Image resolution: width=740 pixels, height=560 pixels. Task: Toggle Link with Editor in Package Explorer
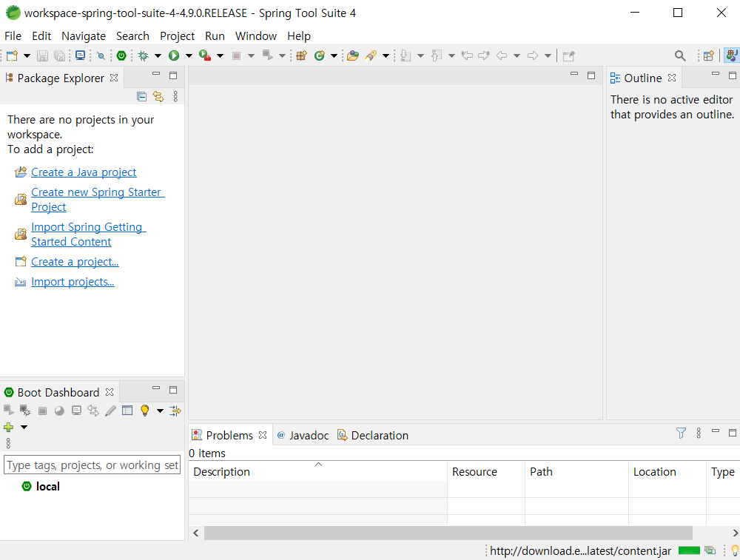click(x=158, y=97)
